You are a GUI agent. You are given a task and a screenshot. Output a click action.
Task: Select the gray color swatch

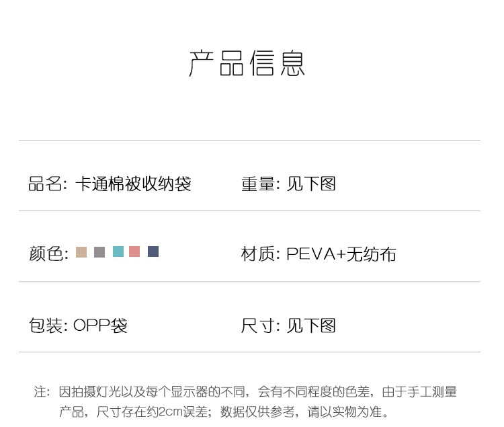(x=99, y=251)
